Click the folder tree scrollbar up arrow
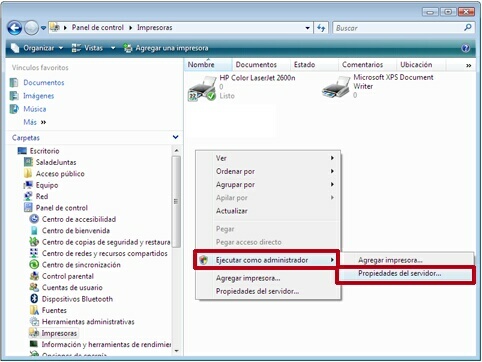 176,151
